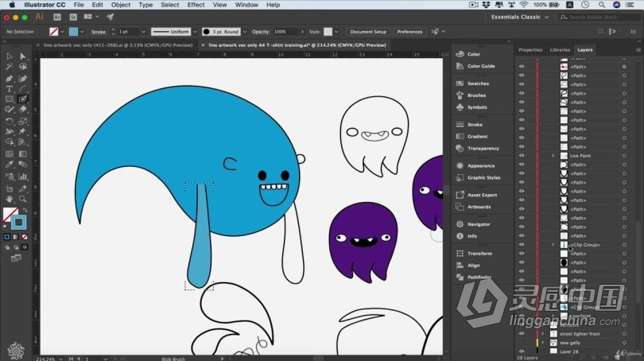The image size is (644, 361).
Task: Open the 3 pt. Round brush dropdown
Action: coord(245,32)
